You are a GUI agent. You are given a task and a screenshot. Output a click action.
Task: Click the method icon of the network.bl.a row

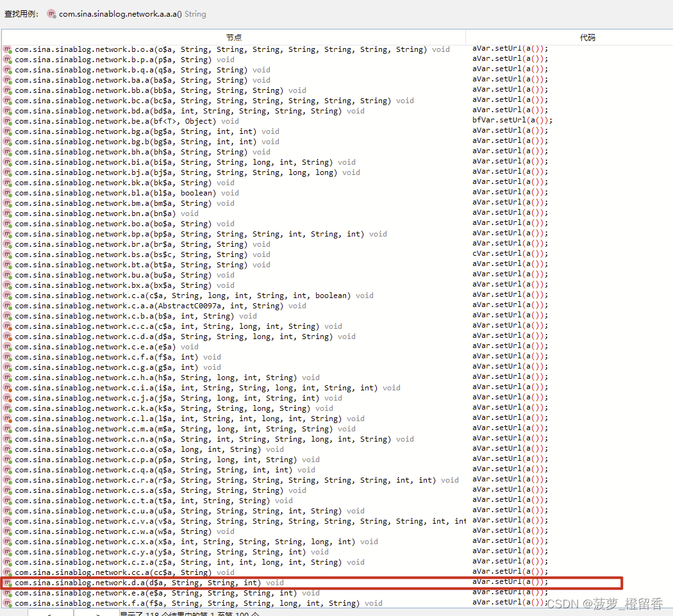coord(8,194)
